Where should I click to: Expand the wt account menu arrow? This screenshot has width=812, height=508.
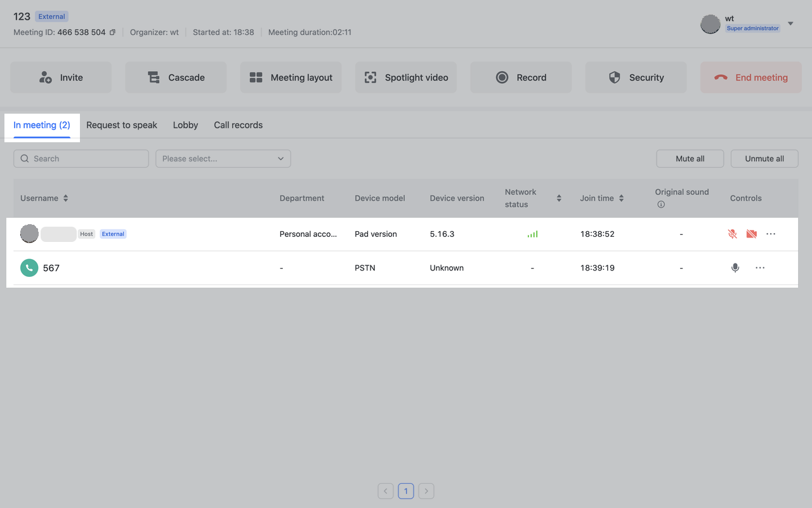tap(790, 24)
